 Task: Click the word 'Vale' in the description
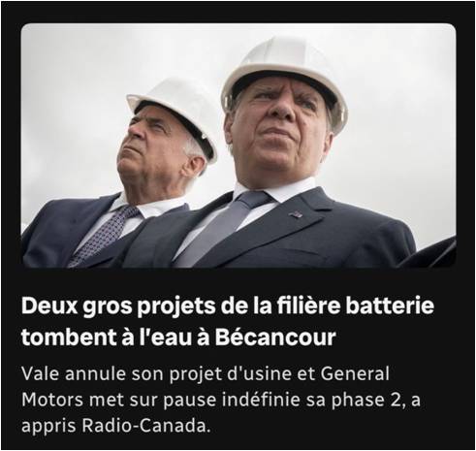click(x=41, y=373)
